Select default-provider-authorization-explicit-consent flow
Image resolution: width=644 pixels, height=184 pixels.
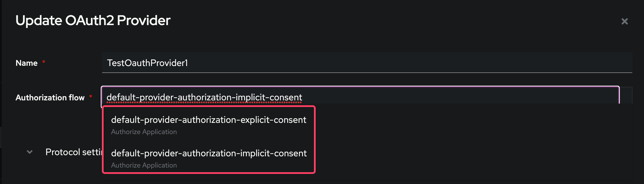[x=209, y=120]
